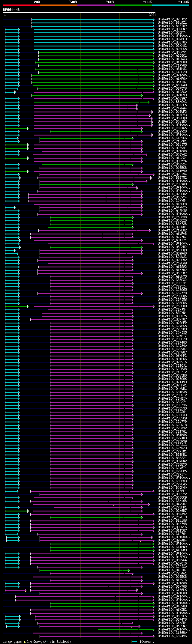Select UniRef100_B2SUS5 label
This screenshot has width=192, height=644.
(x=172, y=49)
